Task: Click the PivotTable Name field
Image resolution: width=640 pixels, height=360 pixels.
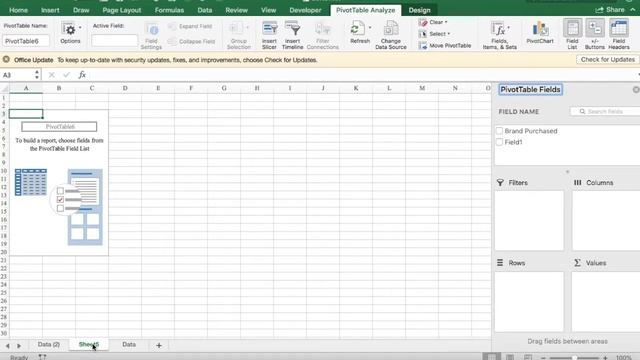Action: (26, 41)
